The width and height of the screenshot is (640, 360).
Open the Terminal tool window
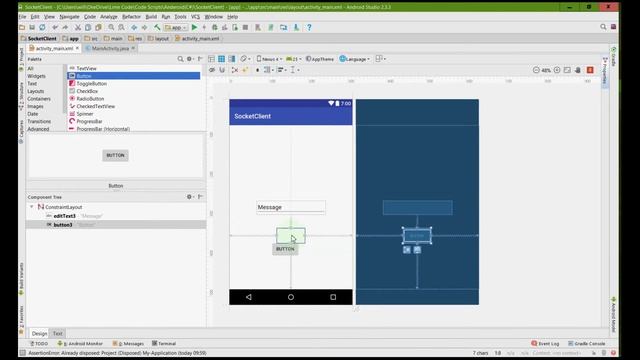(x=164, y=344)
